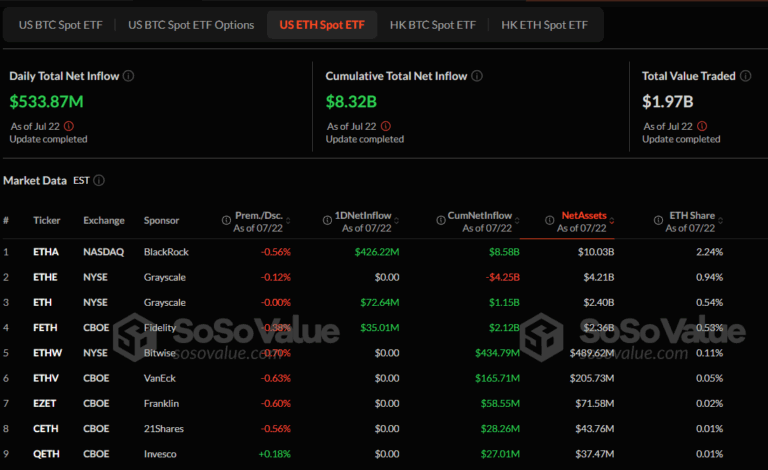Click the $8.32B cumulative inflow figure
The width and height of the screenshot is (768, 470).
pos(351,102)
